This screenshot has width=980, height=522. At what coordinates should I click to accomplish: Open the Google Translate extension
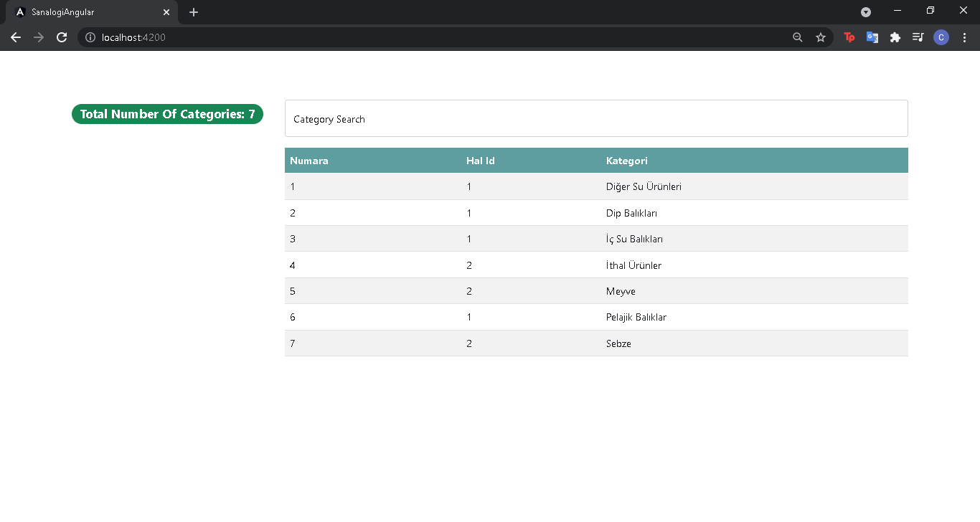click(x=872, y=37)
